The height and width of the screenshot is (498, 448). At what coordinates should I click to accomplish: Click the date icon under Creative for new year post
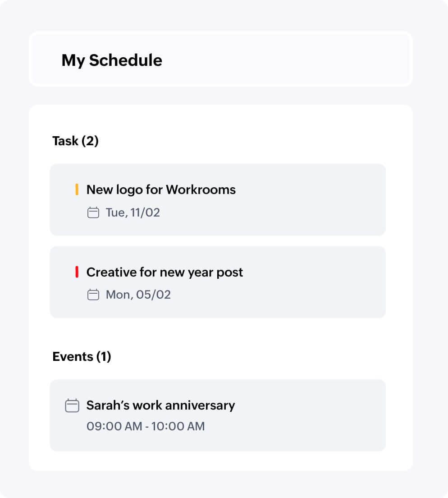[x=93, y=295]
